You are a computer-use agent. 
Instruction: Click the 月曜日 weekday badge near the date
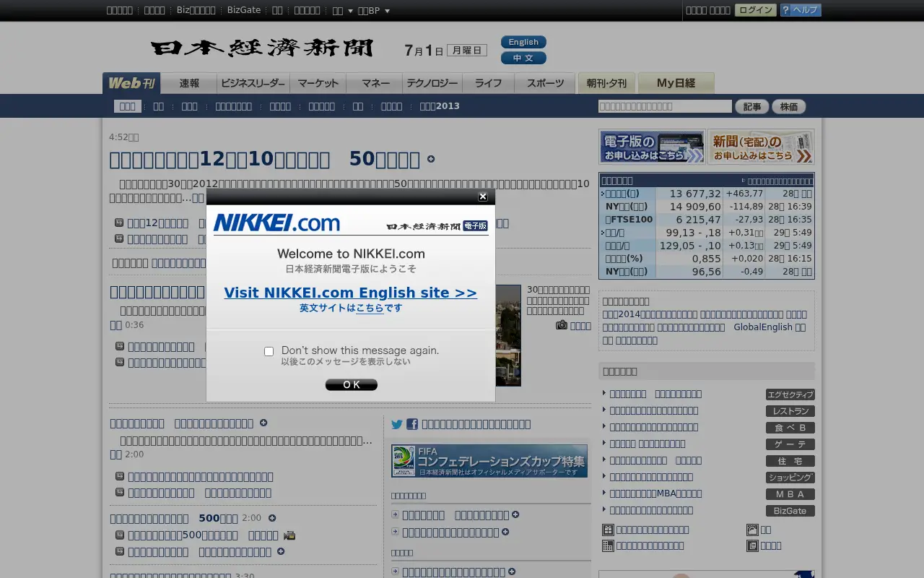[467, 50]
